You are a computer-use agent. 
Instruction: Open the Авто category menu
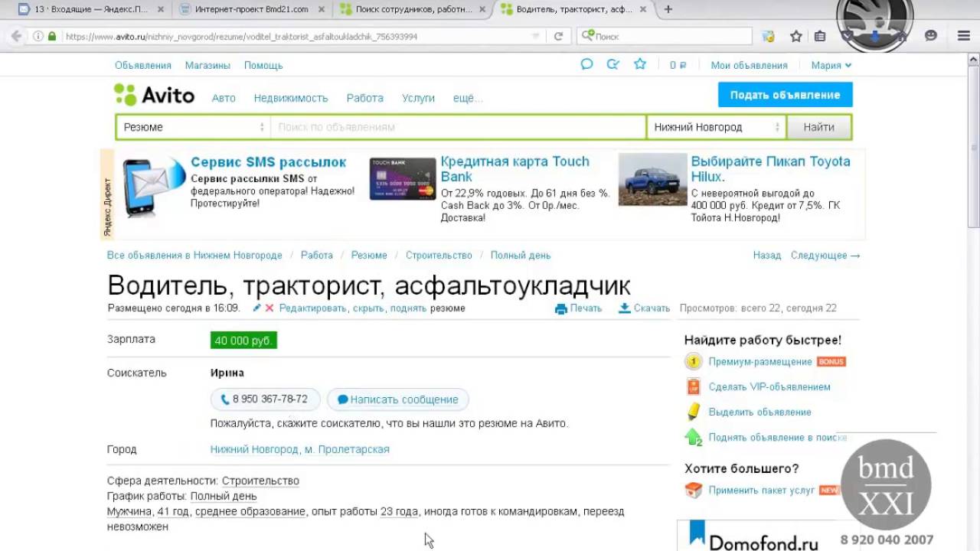(224, 98)
